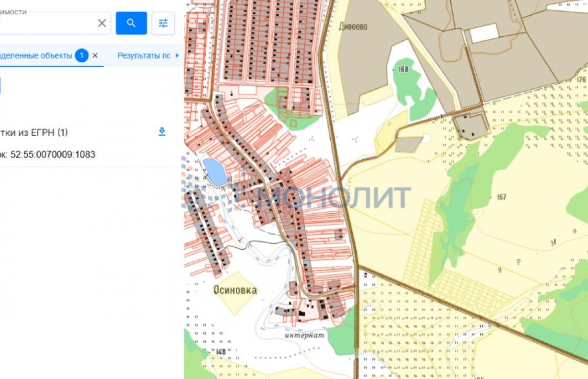Click the white rectangle in the brown field
The image size is (588, 379).
click(x=484, y=33)
